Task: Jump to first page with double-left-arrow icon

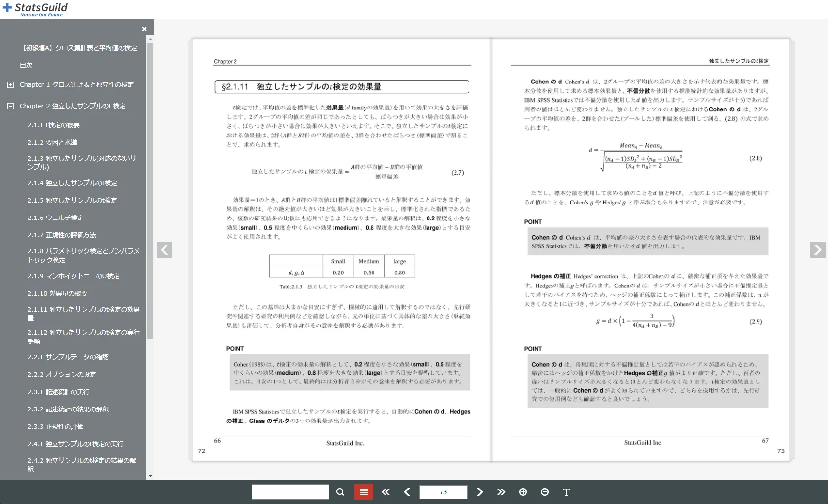Action: (x=385, y=492)
